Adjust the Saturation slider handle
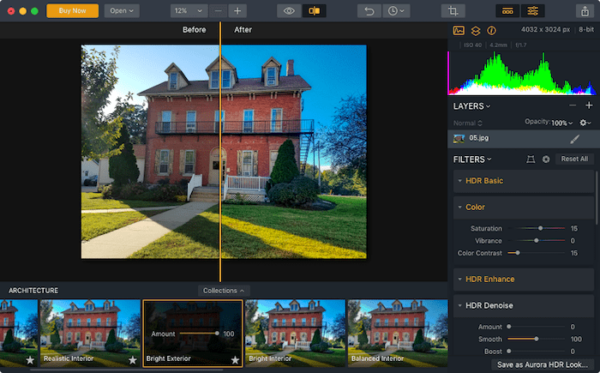600x373 pixels. pos(540,228)
